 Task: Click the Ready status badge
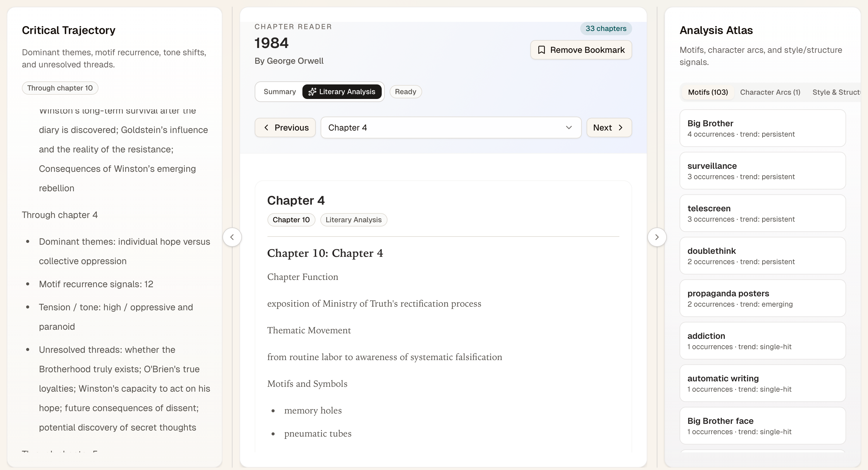pos(405,92)
